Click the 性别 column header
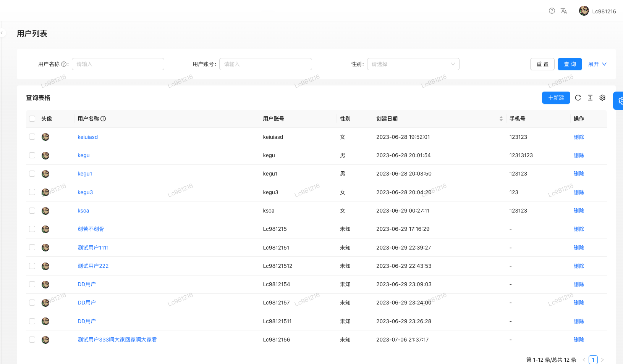This screenshot has width=623, height=364. [345, 119]
